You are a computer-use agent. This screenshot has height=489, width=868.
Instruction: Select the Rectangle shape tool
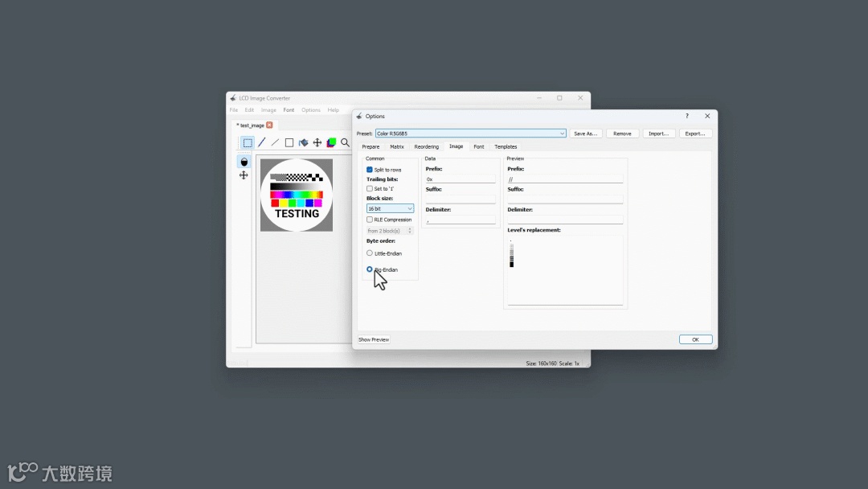tap(289, 143)
